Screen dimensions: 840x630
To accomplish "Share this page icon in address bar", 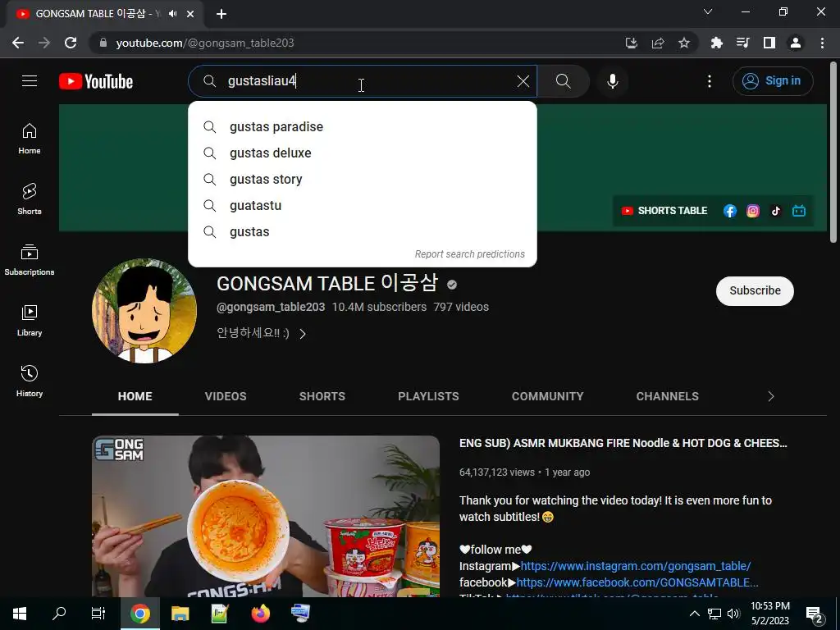I will coord(658,43).
